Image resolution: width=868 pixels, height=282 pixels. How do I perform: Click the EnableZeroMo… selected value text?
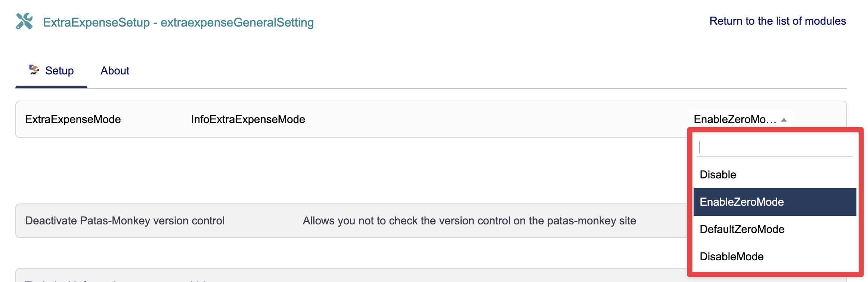tap(734, 120)
